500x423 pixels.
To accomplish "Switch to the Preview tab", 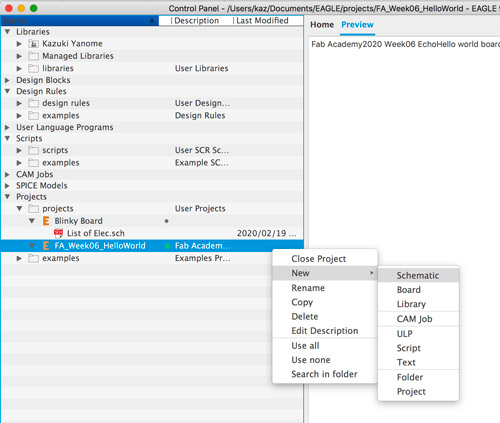I will (357, 25).
